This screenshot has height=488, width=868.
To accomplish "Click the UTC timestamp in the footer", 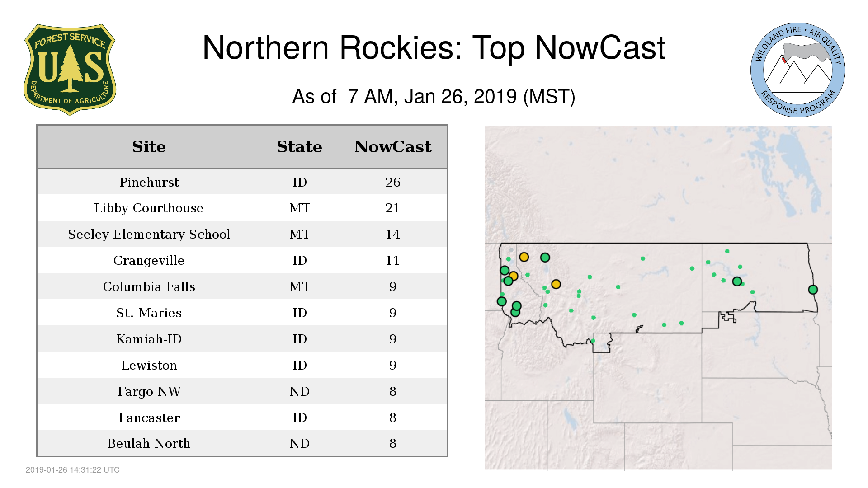I will [x=73, y=470].
